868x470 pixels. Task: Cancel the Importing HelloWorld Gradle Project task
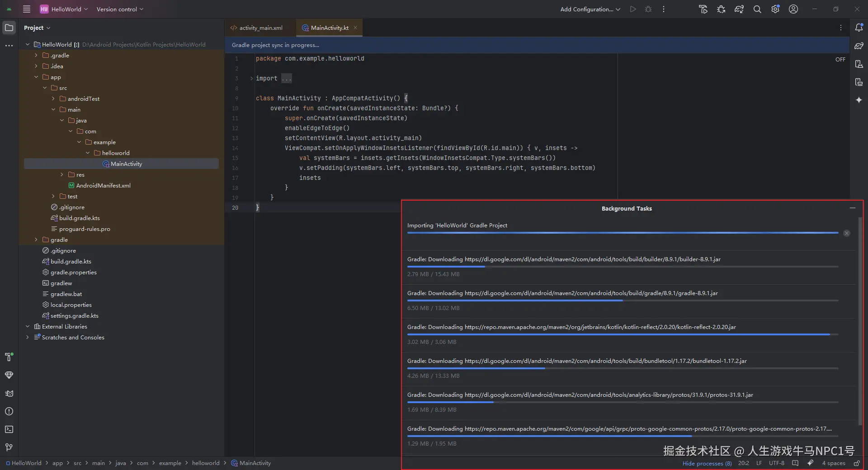847,233
